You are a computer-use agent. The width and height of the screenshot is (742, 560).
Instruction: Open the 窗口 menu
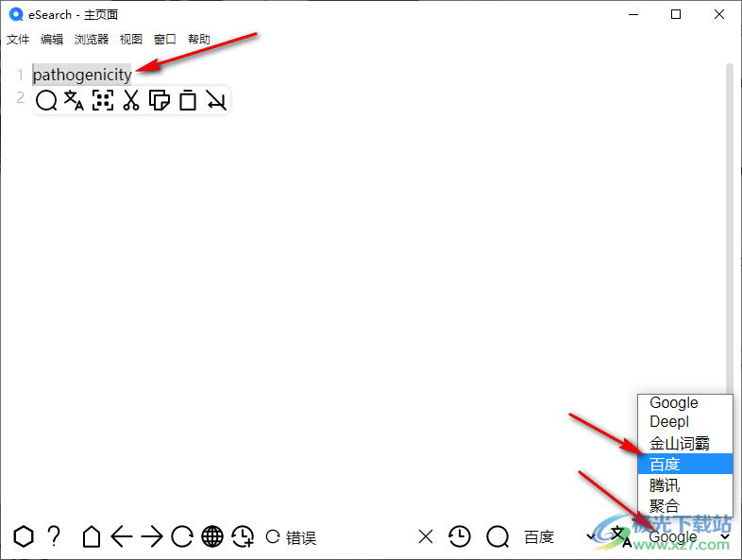click(165, 40)
